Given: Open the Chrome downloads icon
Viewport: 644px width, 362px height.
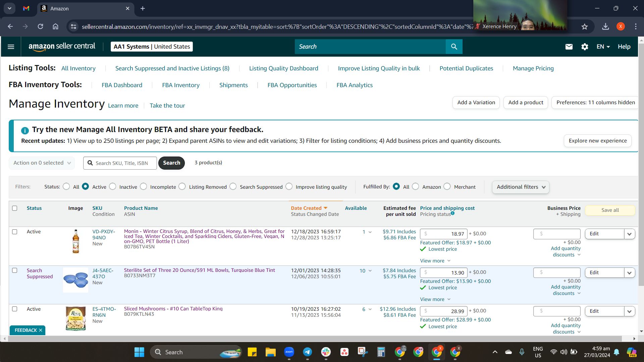Looking at the screenshot, I should tap(605, 26).
